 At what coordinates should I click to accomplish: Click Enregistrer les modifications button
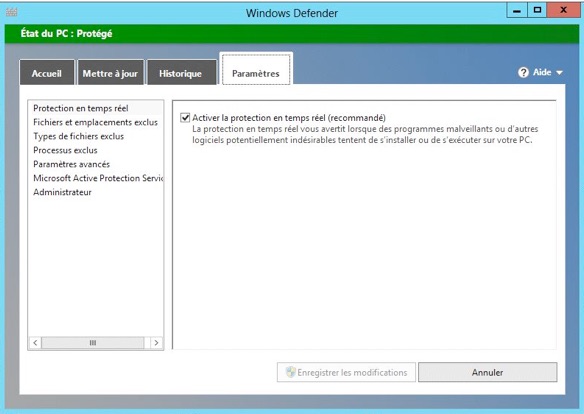tap(346, 372)
